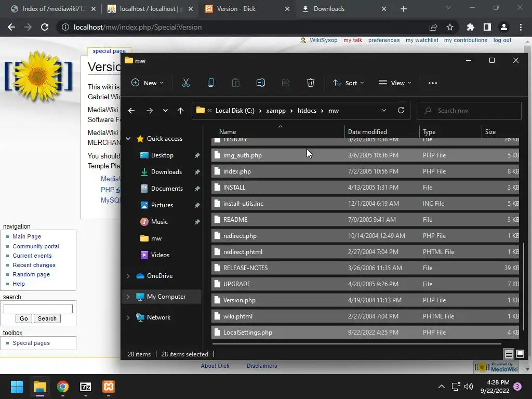Expand the address bar history dropdown
The image size is (532, 399).
(x=384, y=110)
